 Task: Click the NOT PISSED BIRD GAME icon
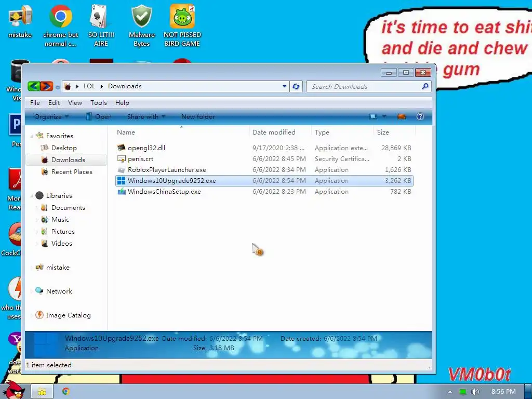pos(182,25)
